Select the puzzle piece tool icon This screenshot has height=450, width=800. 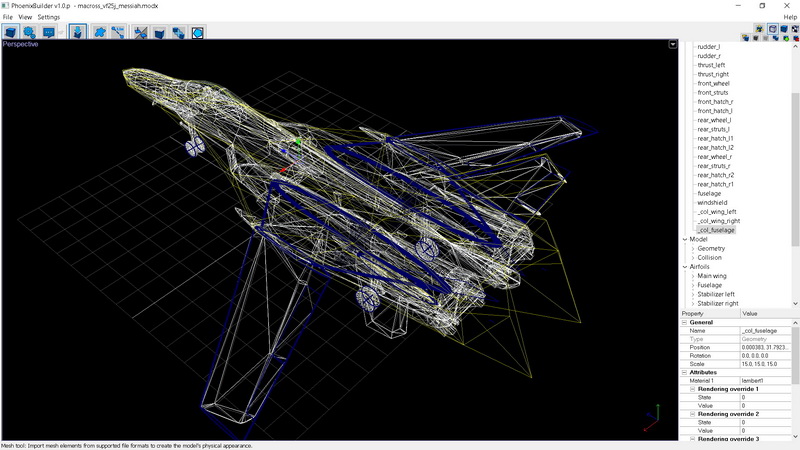click(x=100, y=32)
